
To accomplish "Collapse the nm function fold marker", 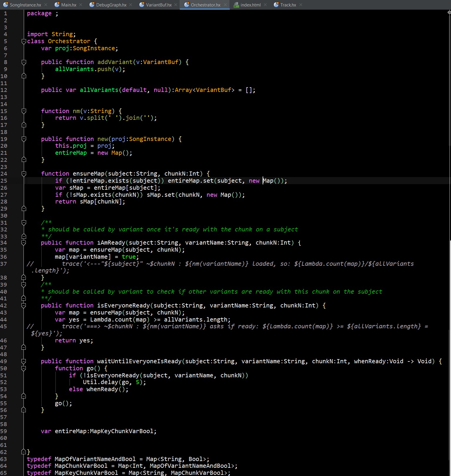I will point(24,111).
